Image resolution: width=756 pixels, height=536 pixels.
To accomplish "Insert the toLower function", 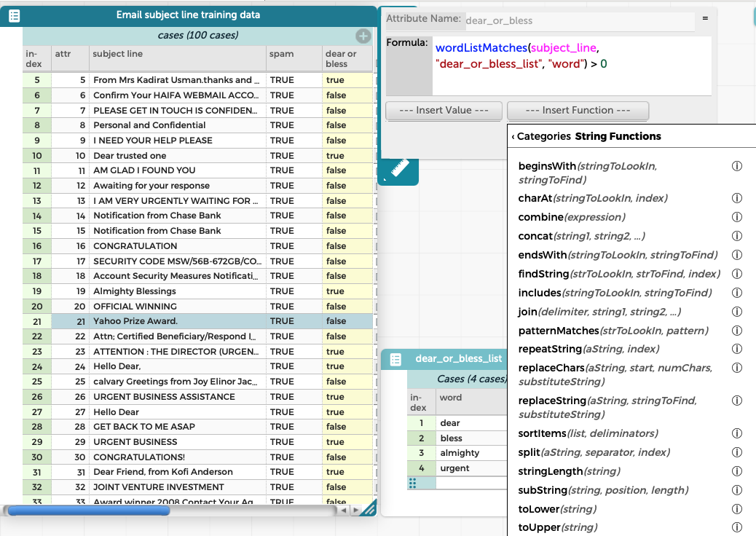I will click(538, 509).
